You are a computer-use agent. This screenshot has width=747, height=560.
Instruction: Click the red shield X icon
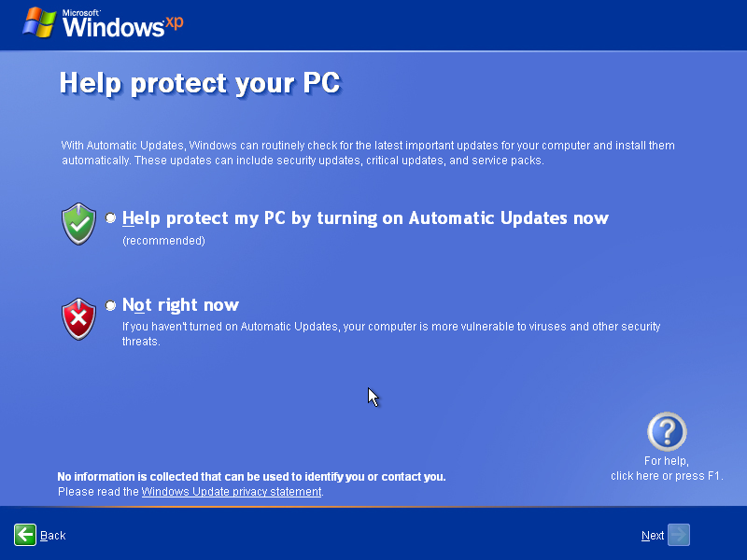point(78,319)
